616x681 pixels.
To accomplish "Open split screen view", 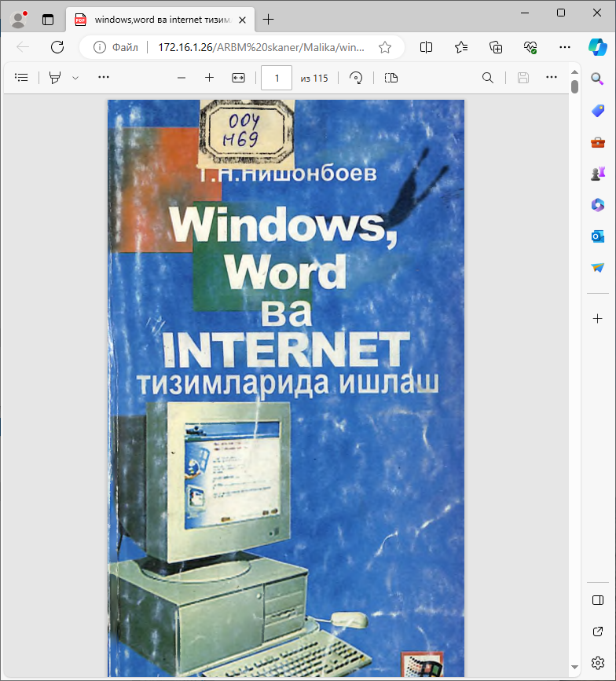I will coord(426,47).
